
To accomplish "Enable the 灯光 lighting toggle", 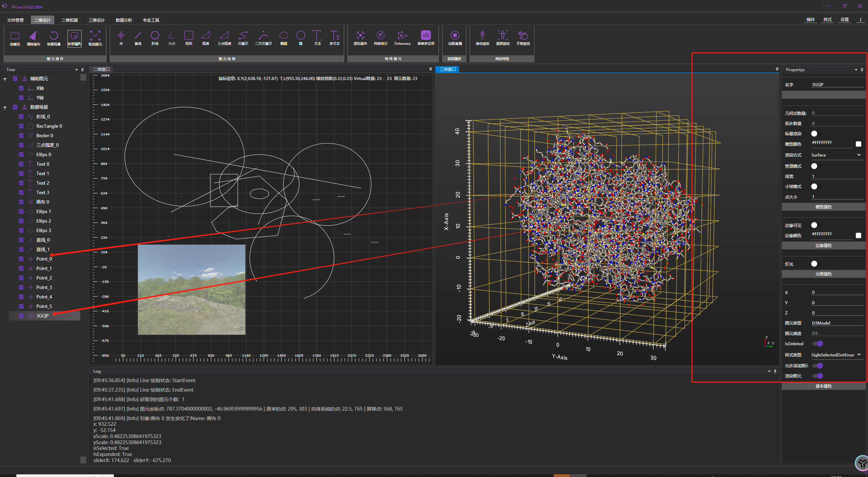I will point(816,264).
